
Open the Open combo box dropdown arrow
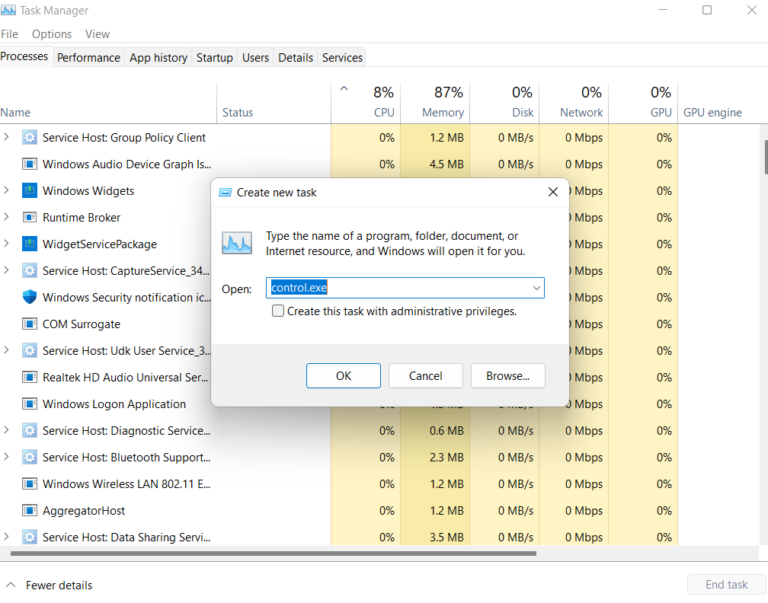[536, 288]
